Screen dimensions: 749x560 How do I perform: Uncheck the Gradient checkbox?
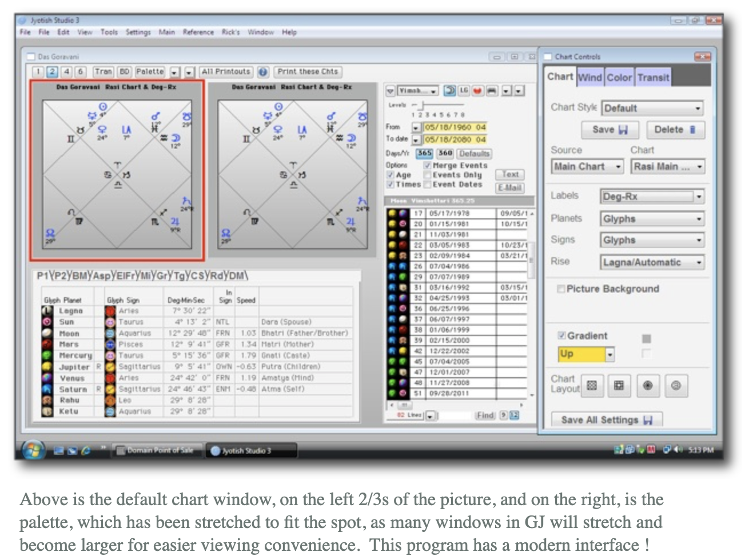561,335
